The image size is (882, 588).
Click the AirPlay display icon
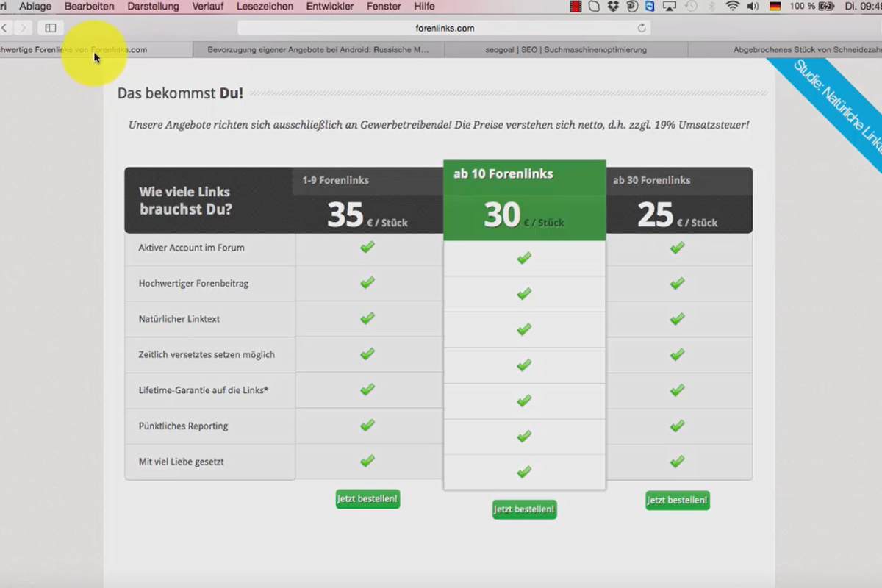[x=669, y=7]
